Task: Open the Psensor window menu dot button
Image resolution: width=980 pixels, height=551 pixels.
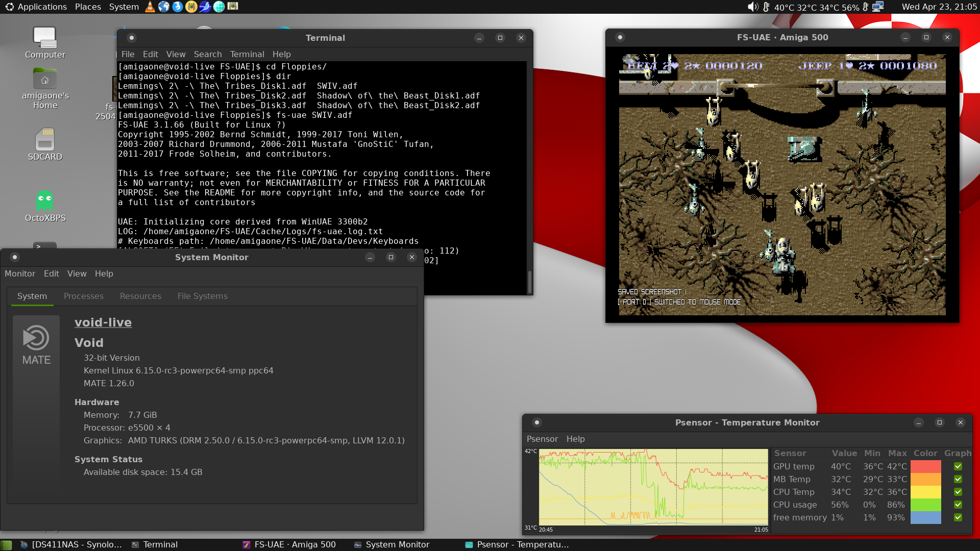Action: click(536, 422)
